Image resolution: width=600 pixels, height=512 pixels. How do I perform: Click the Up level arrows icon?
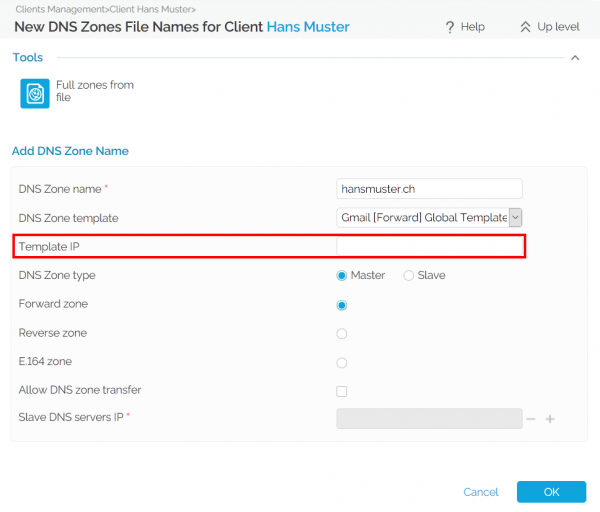[525, 27]
